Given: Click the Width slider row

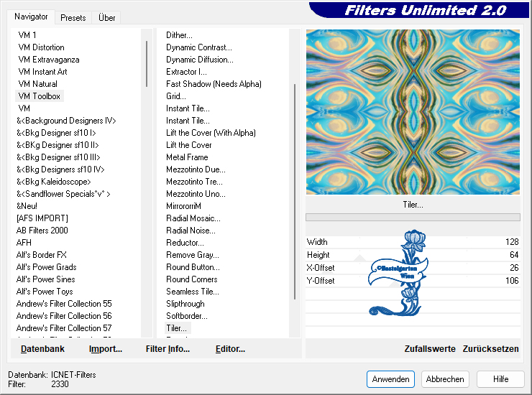Looking at the screenshot, I should tap(412, 242).
